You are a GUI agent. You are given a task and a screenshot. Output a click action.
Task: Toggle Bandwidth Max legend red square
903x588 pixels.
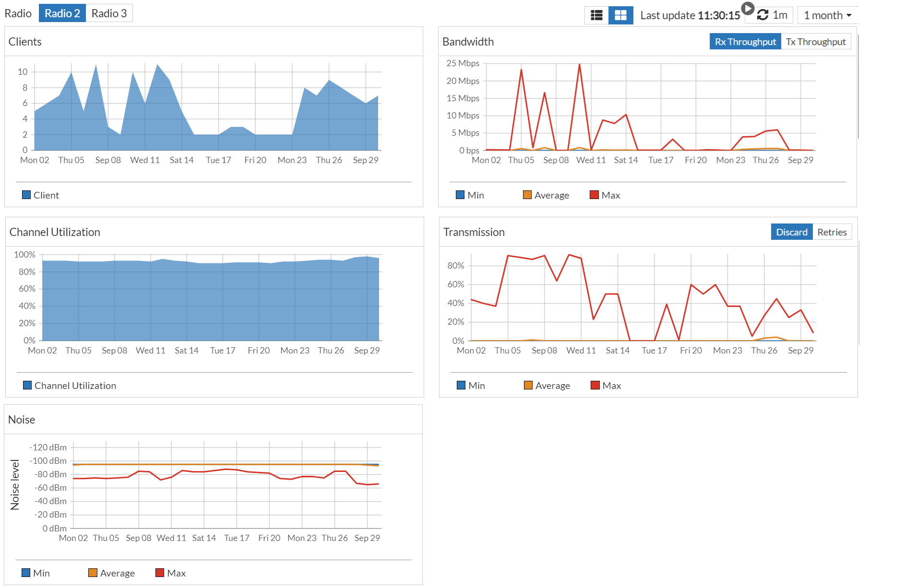(594, 195)
